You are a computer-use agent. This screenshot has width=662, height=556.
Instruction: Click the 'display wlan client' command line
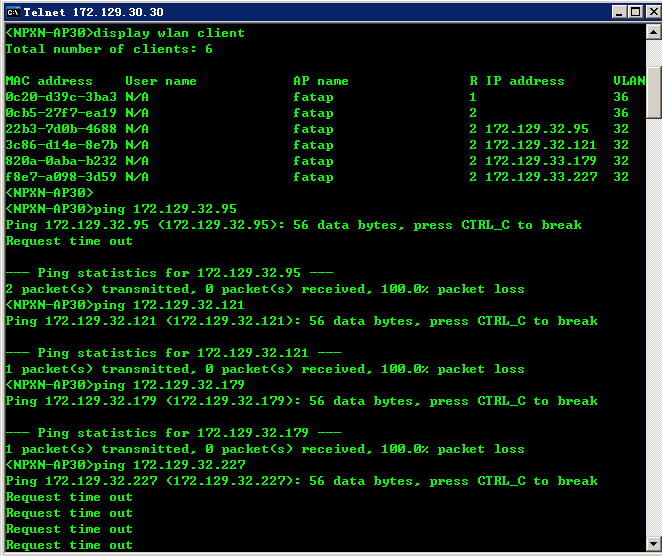pyautogui.click(x=125, y=33)
